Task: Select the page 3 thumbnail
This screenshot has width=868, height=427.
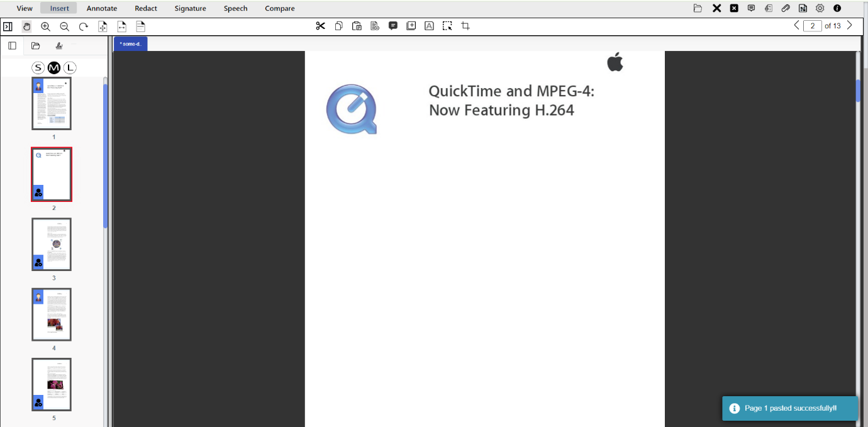Action: (52, 244)
